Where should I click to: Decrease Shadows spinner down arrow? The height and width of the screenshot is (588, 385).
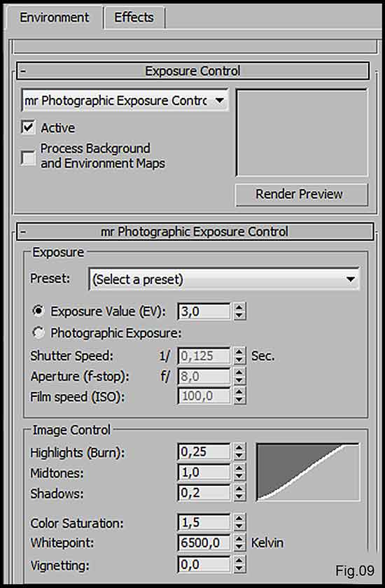[239, 497]
